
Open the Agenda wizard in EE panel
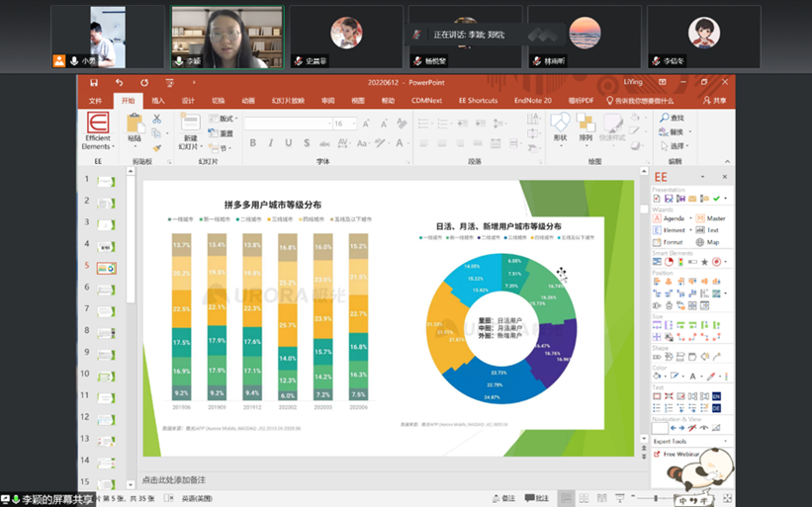click(x=673, y=218)
